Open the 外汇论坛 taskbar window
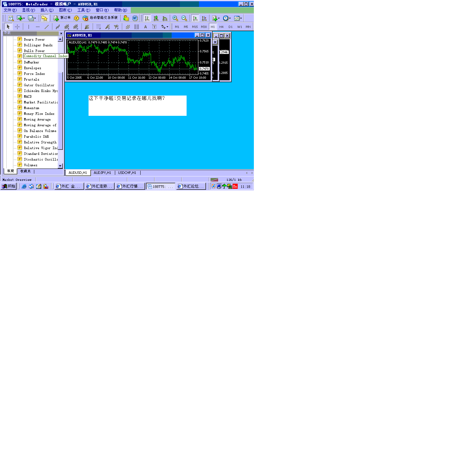Viewport: 476px width, 476px height. pyautogui.click(x=191, y=186)
